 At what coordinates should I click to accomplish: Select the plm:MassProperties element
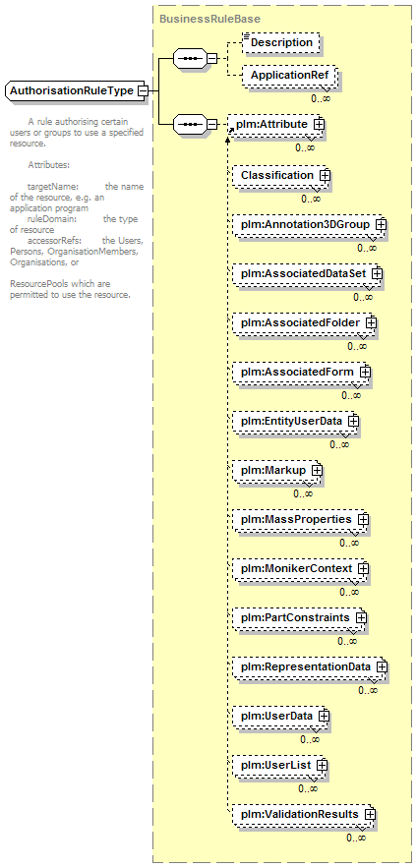[300, 519]
